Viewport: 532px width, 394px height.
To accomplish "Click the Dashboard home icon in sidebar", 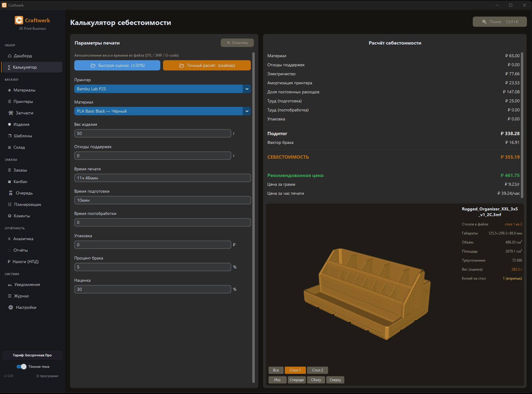I will 10,56.
